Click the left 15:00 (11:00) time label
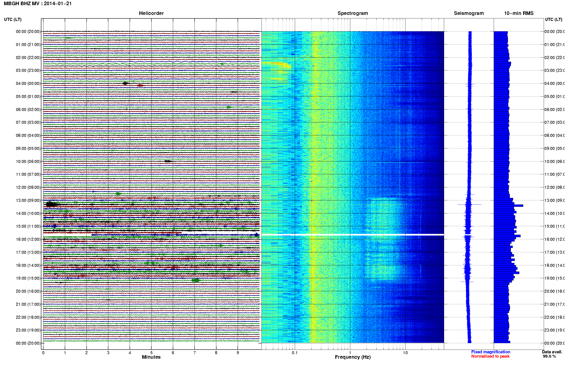This screenshot has height=368, width=588. (x=28, y=226)
